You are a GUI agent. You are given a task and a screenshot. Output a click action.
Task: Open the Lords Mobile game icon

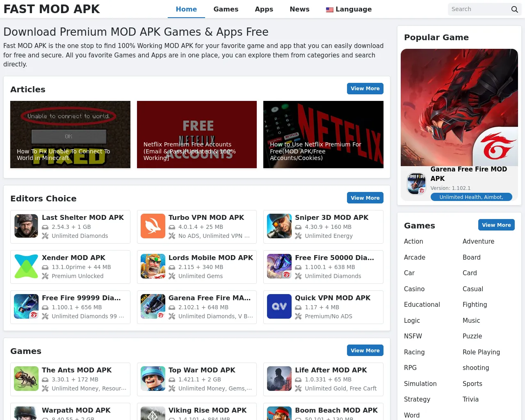coord(153,266)
